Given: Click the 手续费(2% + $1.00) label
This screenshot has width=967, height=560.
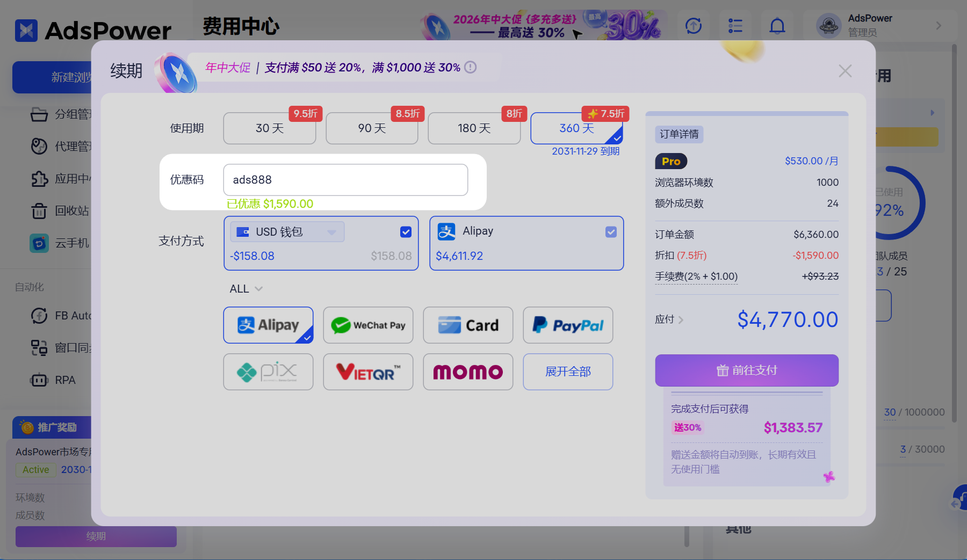Looking at the screenshot, I should [x=696, y=277].
